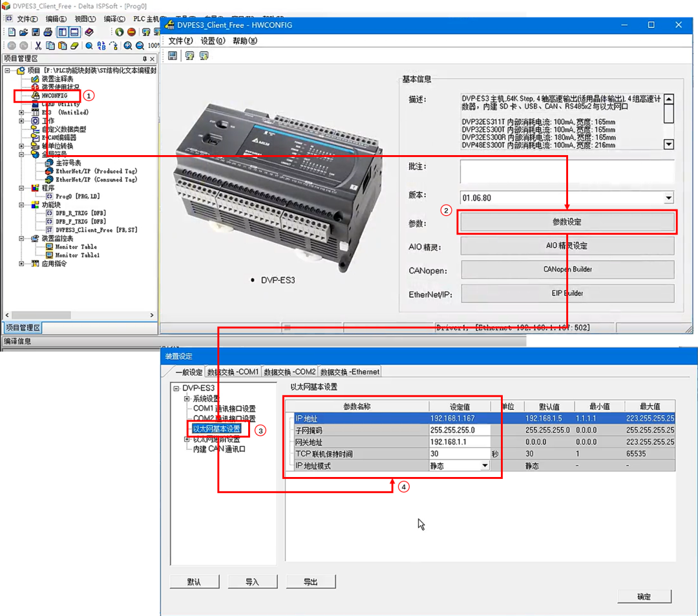This screenshot has height=616, width=698.
Task: Click the 导入 button
Action: pyautogui.click(x=253, y=582)
